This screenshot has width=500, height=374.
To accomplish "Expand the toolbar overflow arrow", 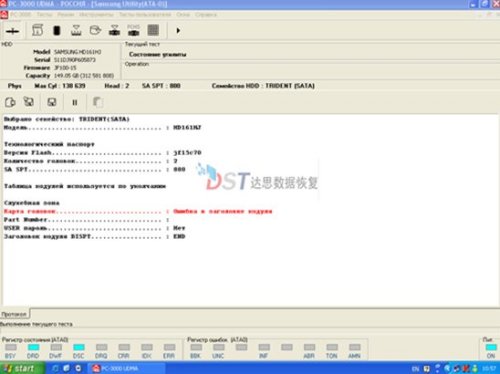I will coord(178,31).
